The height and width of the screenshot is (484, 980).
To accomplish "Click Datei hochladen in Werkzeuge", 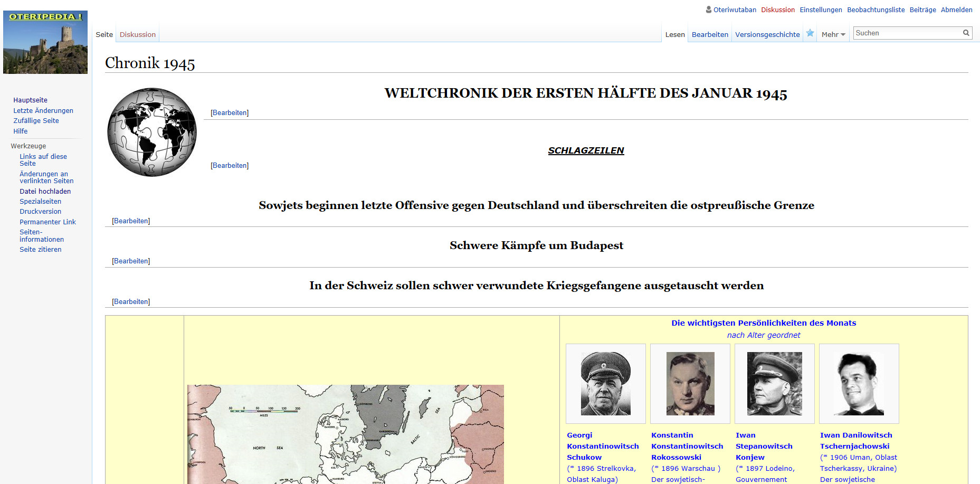I will (x=45, y=191).
